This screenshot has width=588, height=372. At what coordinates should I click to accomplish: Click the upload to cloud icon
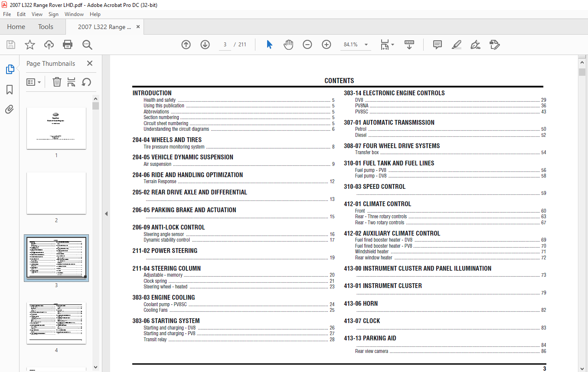coord(49,45)
